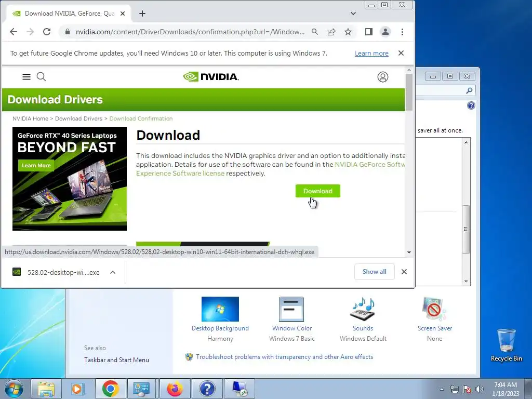Open the tab search chevron
Screen dimensions: 532x399
[x=353, y=14]
